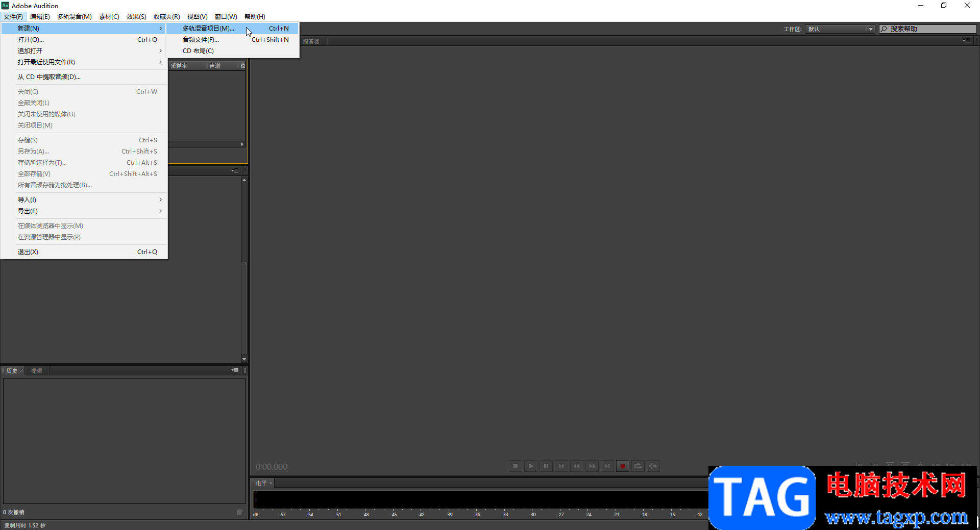The height and width of the screenshot is (530, 980).
Task: Click the Stop playback button
Action: click(516, 466)
